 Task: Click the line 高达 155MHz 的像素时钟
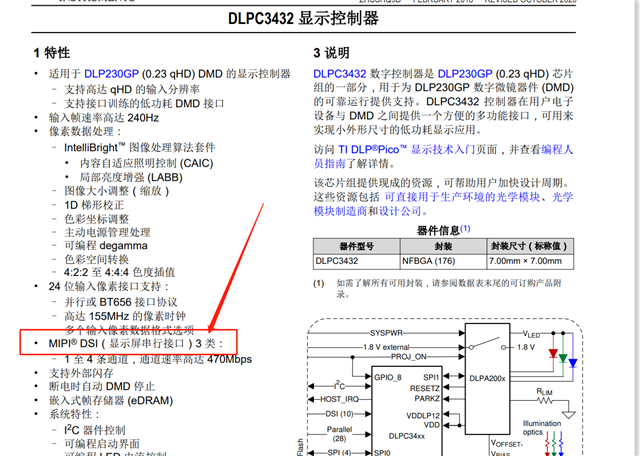[x=125, y=316]
